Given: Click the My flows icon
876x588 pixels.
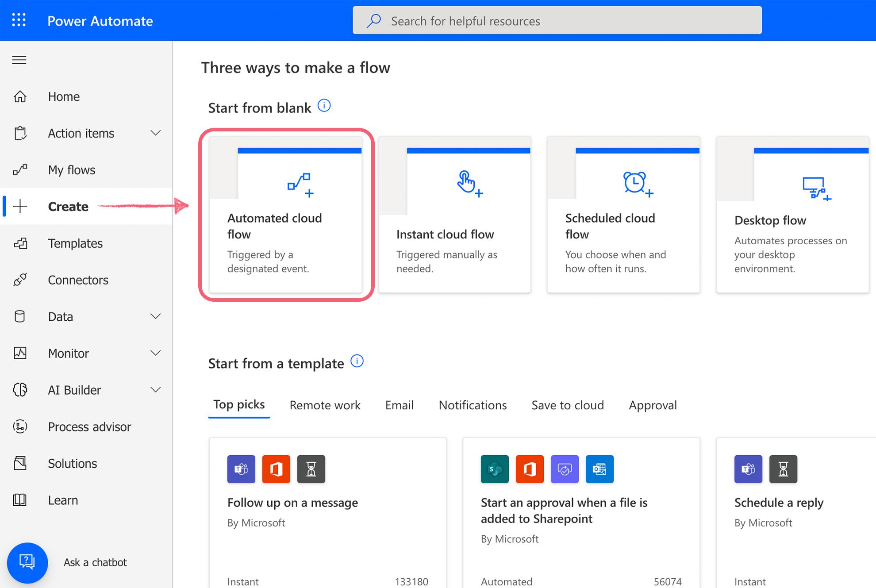Looking at the screenshot, I should pos(20,170).
